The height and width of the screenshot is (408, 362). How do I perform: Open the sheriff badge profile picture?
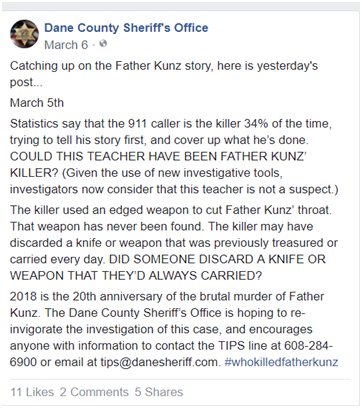(24, 34)
